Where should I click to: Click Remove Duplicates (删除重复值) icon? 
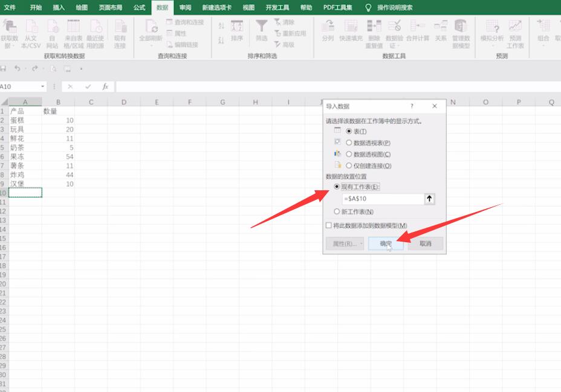pos(374,27)
